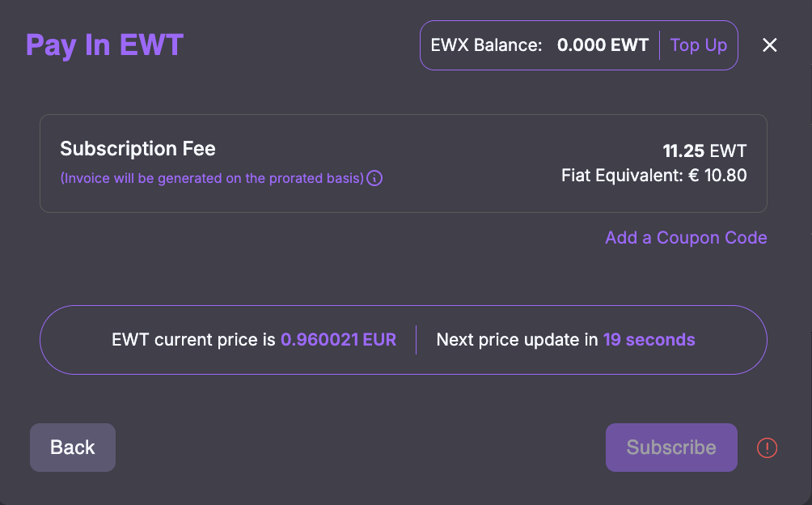Viewport: 812px width, 505px height.
Task: Select the 11.25 EWT fee amount
Action: tap(704, 151)
